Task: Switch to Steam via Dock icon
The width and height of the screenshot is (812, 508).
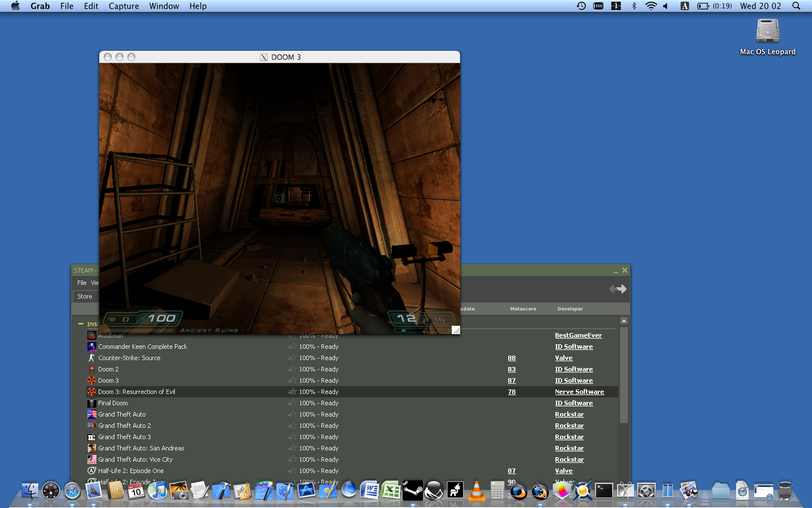Action: (412, 490)
